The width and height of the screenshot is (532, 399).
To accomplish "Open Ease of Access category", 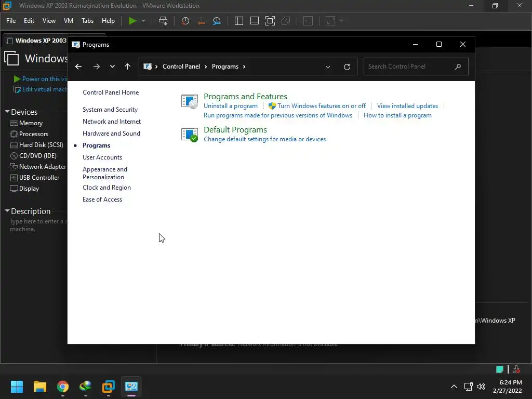I will pos(102,199).
